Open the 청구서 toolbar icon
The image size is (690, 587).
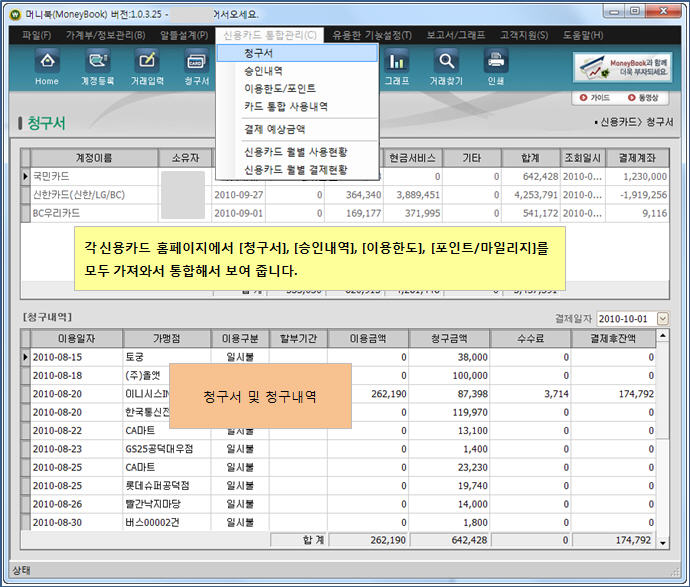[x=196, y=66]
